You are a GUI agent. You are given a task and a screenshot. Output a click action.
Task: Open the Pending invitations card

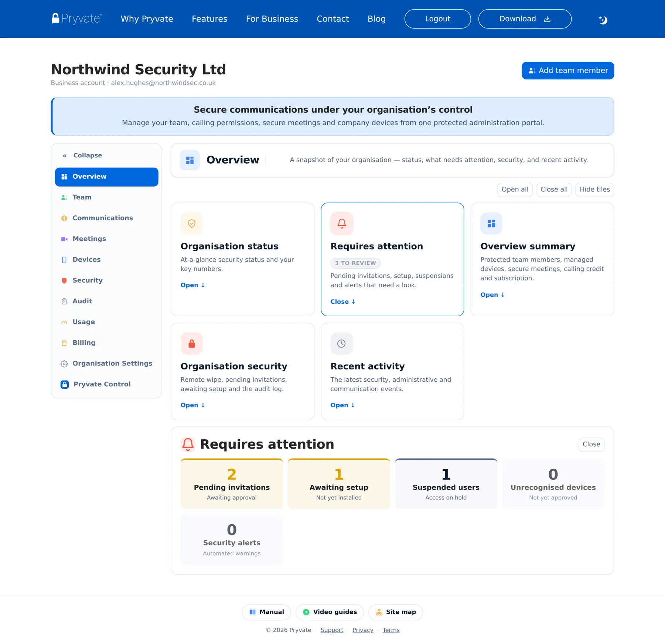(x=232, y=484)
